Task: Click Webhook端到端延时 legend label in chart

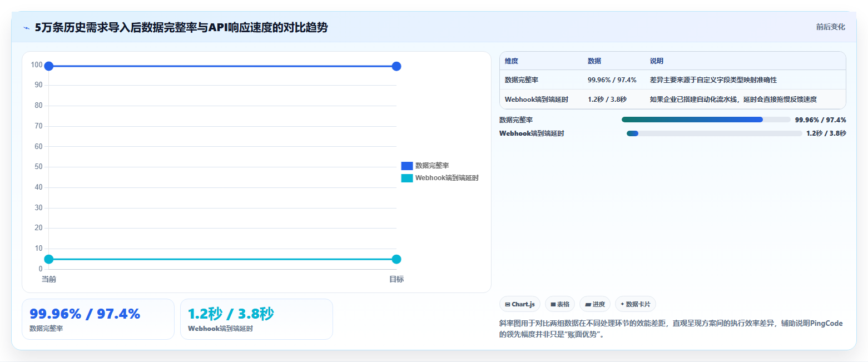Action: [x=447, y=178]
